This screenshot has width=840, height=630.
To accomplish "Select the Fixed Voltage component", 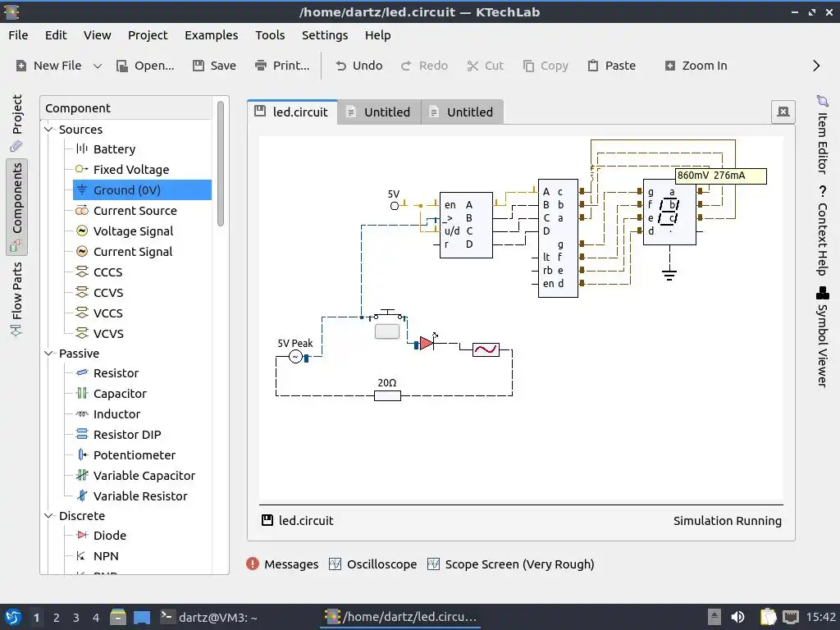I will [x=131, y=169].
